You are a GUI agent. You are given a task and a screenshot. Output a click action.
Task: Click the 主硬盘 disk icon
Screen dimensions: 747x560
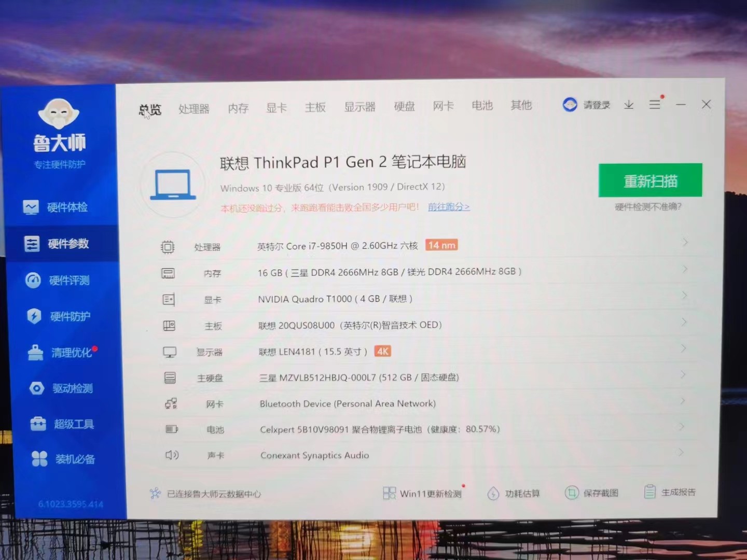pos(170,377)
